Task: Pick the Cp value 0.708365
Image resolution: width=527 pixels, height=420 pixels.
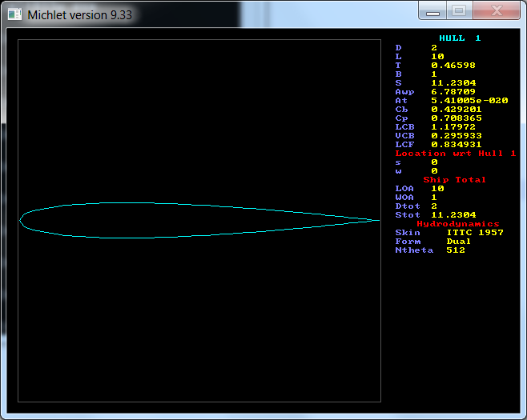Action: [457, 118]
